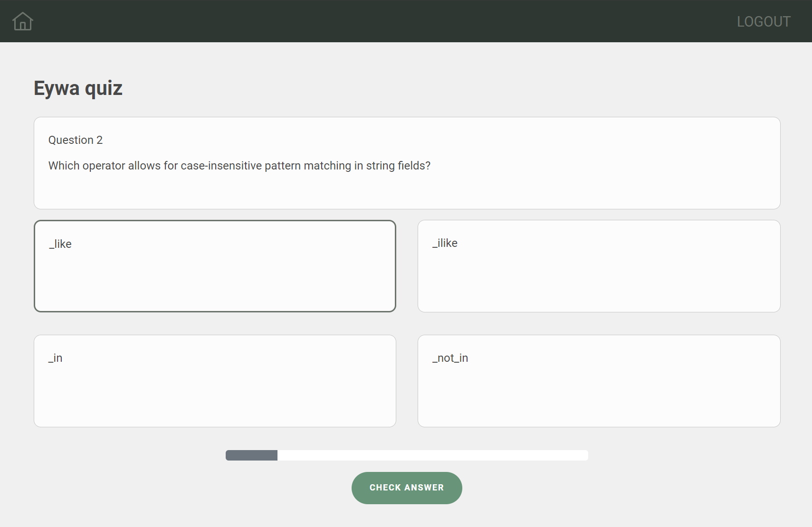The image size is (812, 527).
Task: Deselect the currently highlighted "_like" card
Action: tap(215, 265)
